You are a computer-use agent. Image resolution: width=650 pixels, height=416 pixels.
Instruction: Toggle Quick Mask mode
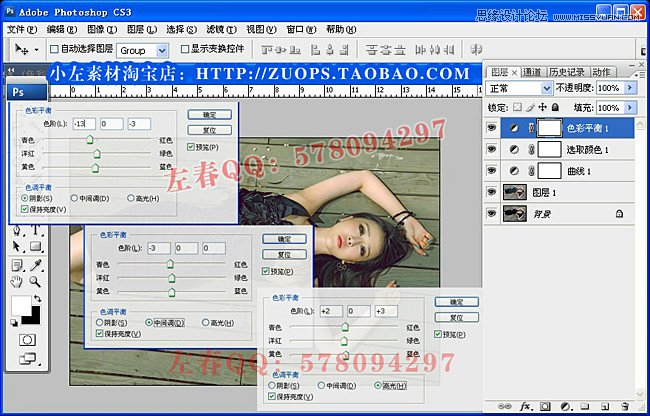tap(27, 340)
